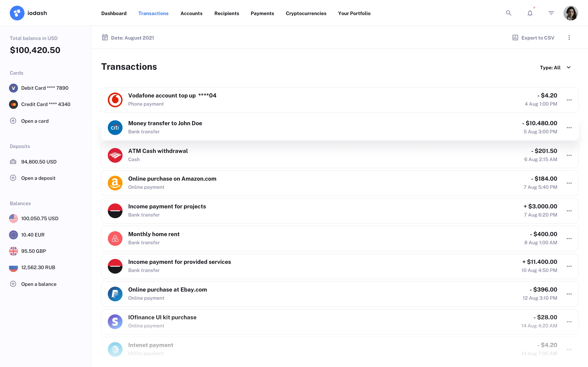Image resolution: width=588 pixels, height=367 pixels.
Task: Click Open a deposit in the sidebar
Action: coord(38,178)
